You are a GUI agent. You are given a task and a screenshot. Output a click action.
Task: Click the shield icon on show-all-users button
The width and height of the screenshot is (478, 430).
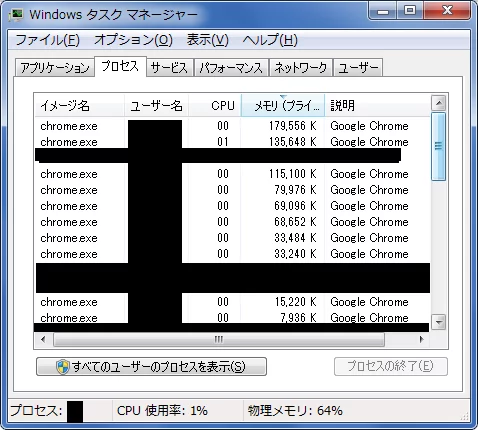(x=63, y=367)
